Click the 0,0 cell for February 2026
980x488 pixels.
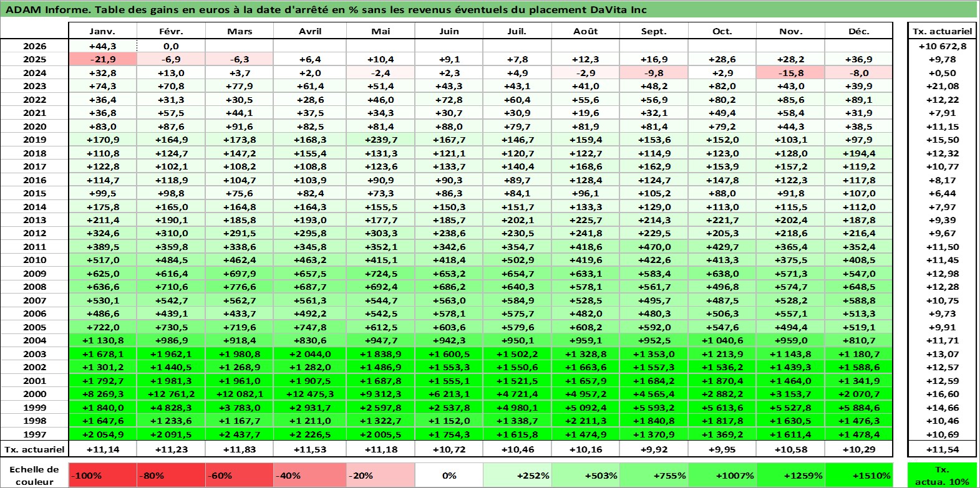[171, 46]
